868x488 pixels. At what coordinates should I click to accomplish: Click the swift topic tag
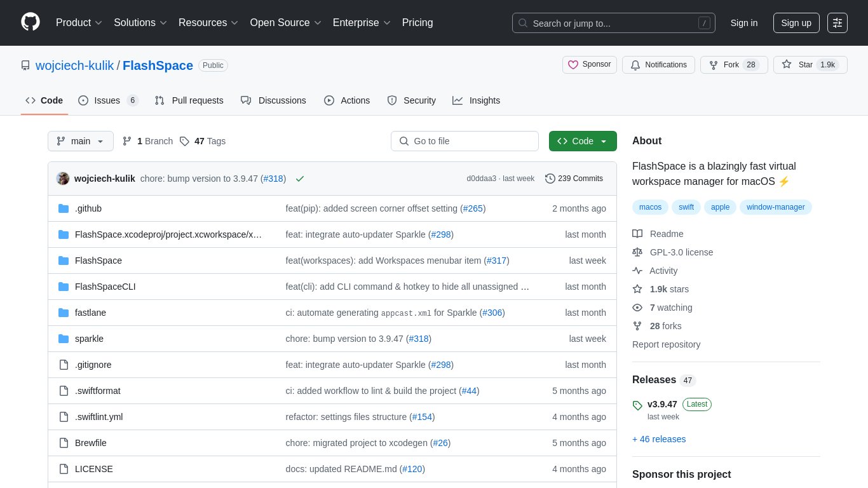(x=686, y=207)
